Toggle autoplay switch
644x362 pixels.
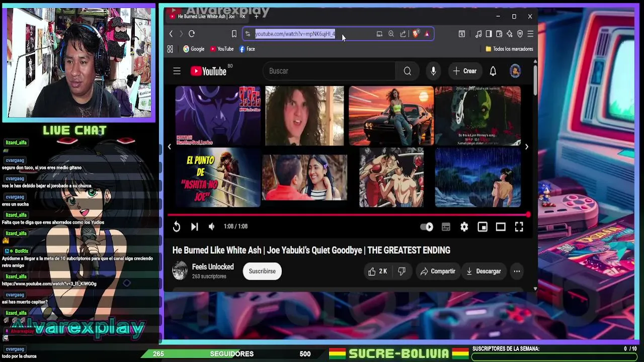pyautogui.click(x=427, y=227)
